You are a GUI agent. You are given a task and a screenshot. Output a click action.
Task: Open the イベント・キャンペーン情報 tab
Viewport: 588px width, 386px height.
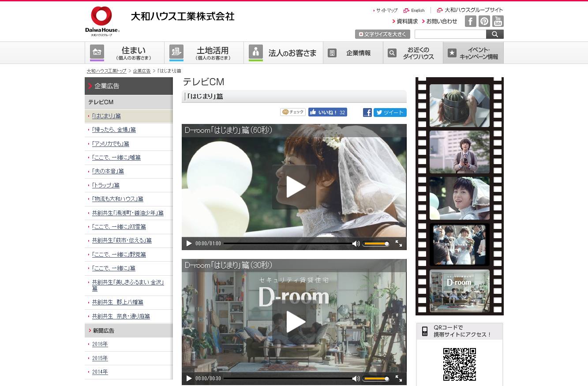click(x=473, y=53)
